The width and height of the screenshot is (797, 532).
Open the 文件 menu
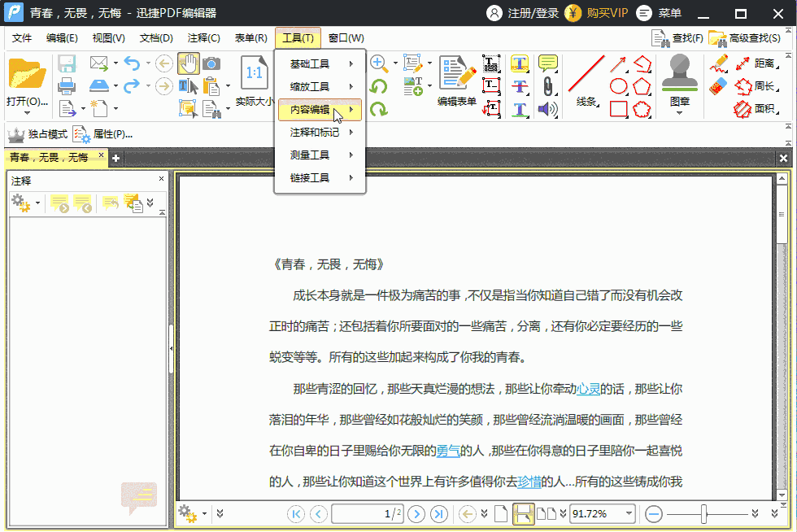[22, 38]
